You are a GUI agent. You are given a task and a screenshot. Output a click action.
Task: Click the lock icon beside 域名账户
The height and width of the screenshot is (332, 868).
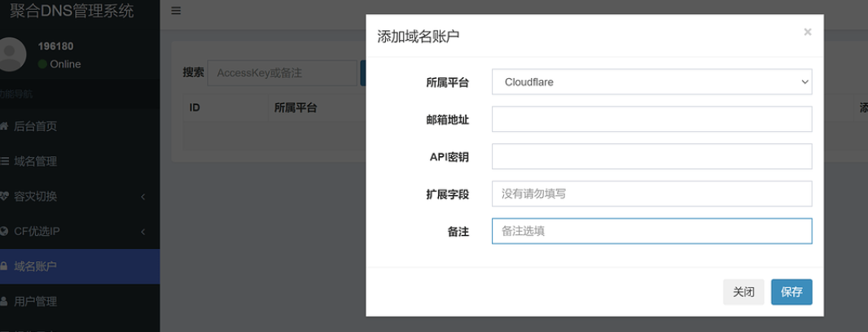4,266
